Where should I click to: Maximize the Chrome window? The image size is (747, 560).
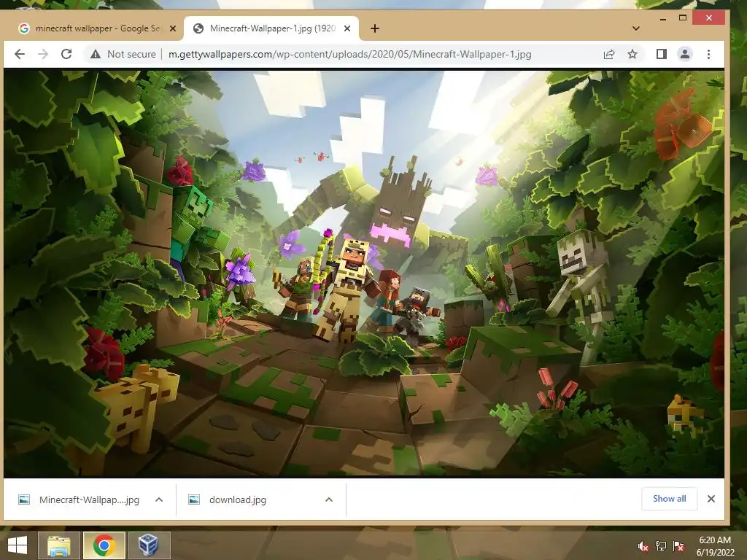click(683, 18)
